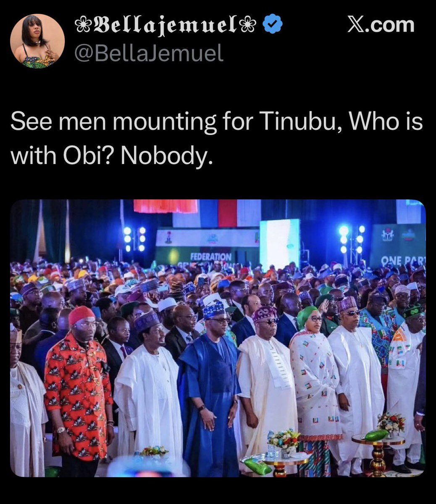Open the Bellajemuel display name link
Viewport: 436px width, 504px height.
tap(165, 25)
